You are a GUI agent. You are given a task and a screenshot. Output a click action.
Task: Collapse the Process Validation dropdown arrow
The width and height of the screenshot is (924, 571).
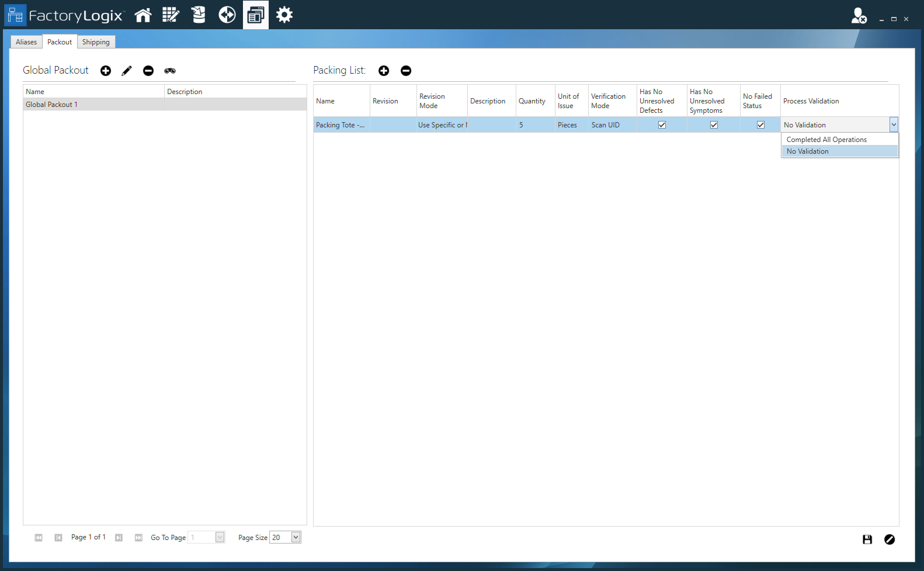(x=894, y=124)
